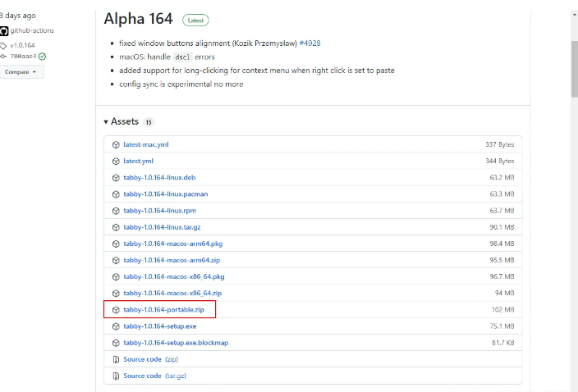Viewport: 578px width, 392px height.
Task: Click the file icon beside Source code (tar.gz)
Action: pyautogui.click(x=116, y=376)
